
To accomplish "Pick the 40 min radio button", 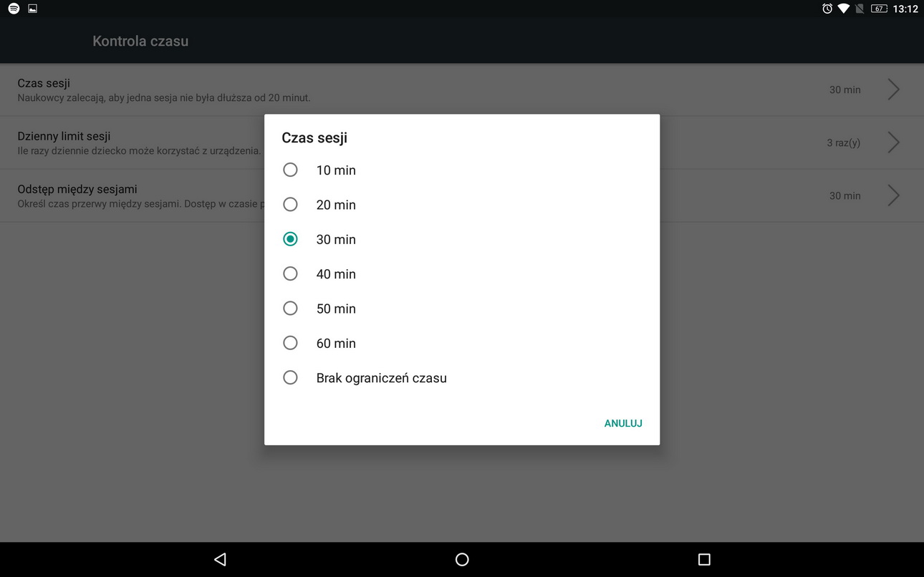I will coord(290,273).
